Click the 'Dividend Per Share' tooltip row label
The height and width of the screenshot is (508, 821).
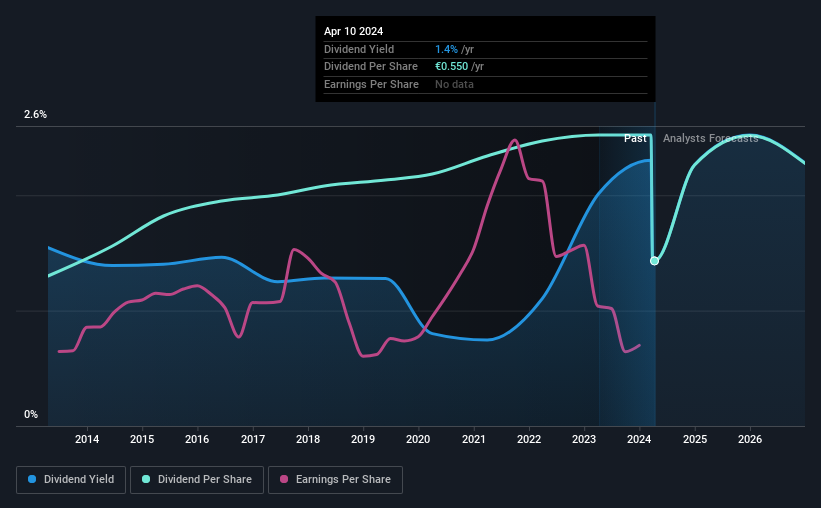coord(371,67)
